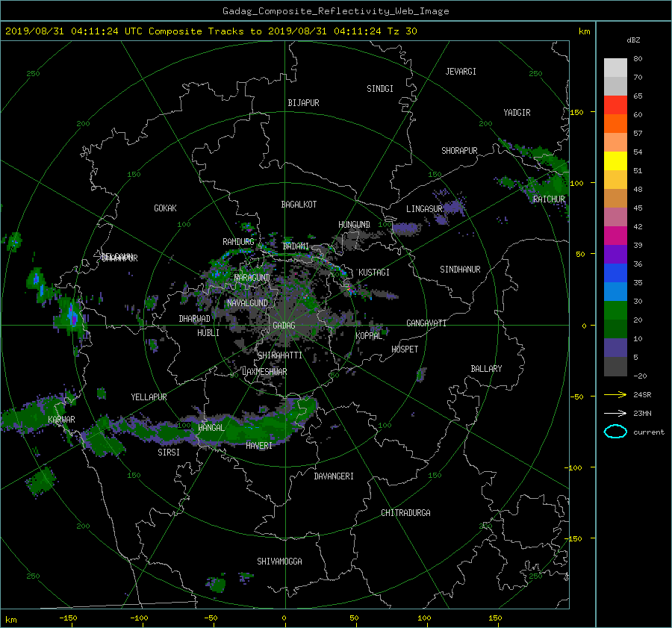Click the 23MN legend label
The height and width of the screenshot is (628, 672).
coord(642,413)
